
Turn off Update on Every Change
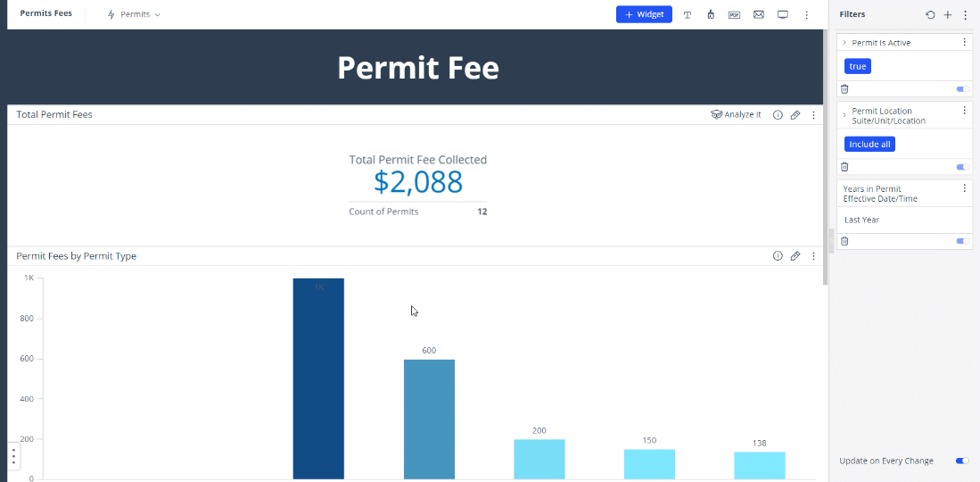(962, 461)
